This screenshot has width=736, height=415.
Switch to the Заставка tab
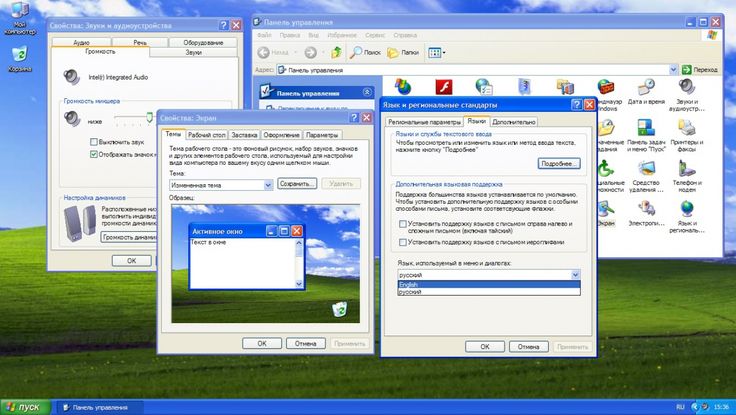click(244, 135)
